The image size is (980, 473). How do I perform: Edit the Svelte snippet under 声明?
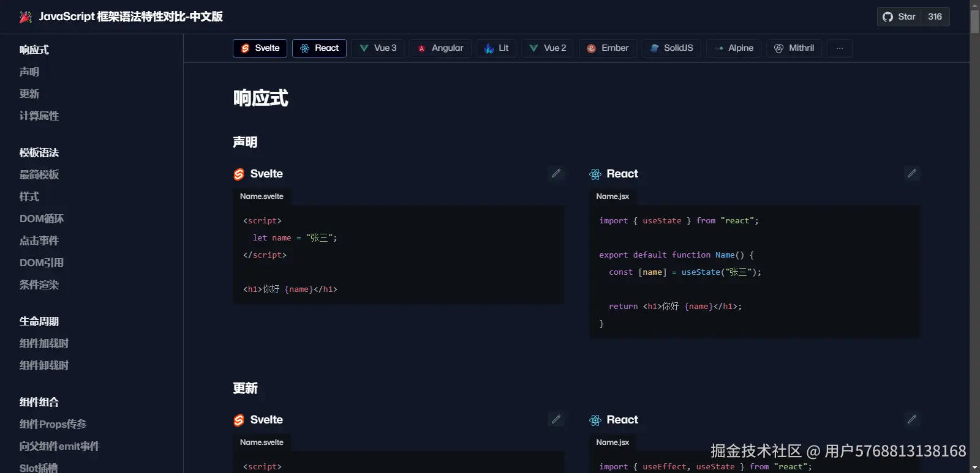tap(556, 174)
